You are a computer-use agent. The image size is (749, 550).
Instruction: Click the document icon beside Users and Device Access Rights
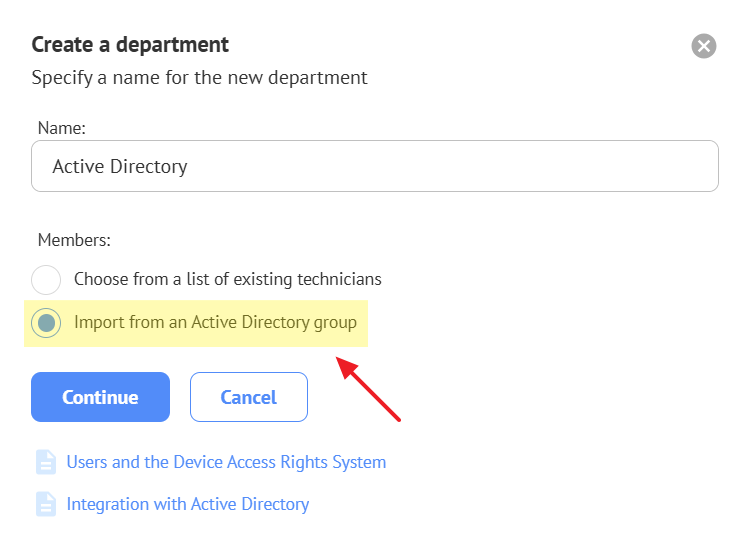[46, 462]
